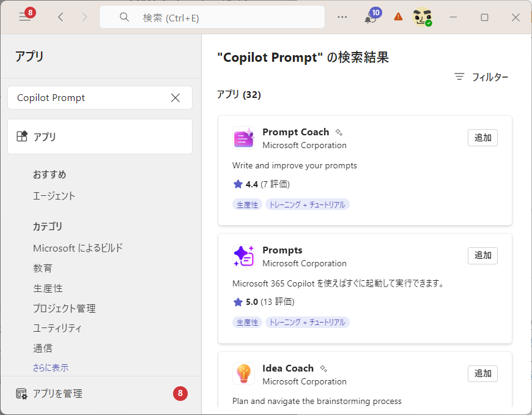Viewport: 532px width, 415px height.
Task: Click the Idea Coach lightbulb icon
Action: pyautogui.click(x=243, y=373)
